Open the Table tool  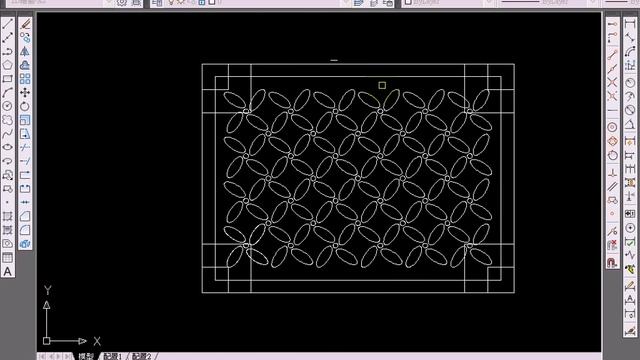coord(7,258)
